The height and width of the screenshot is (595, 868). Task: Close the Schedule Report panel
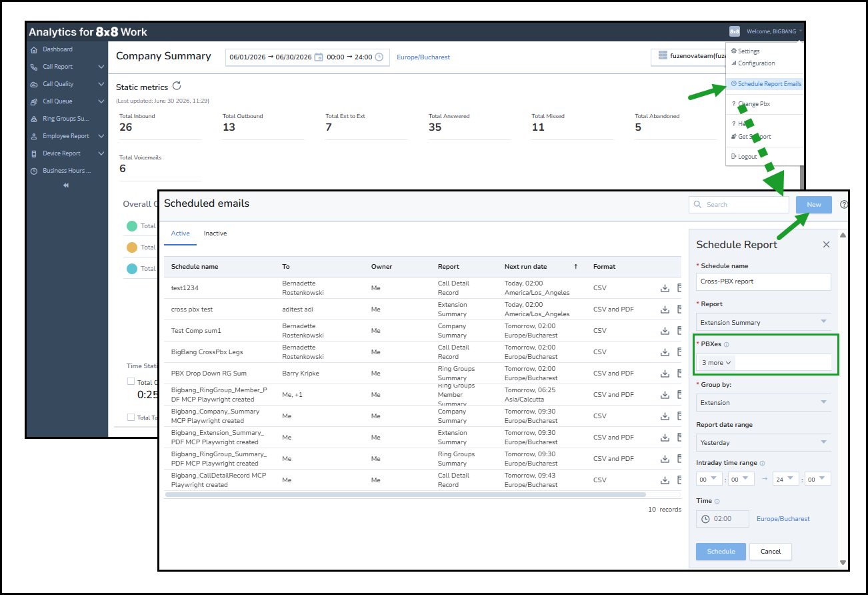click(826, 245)
